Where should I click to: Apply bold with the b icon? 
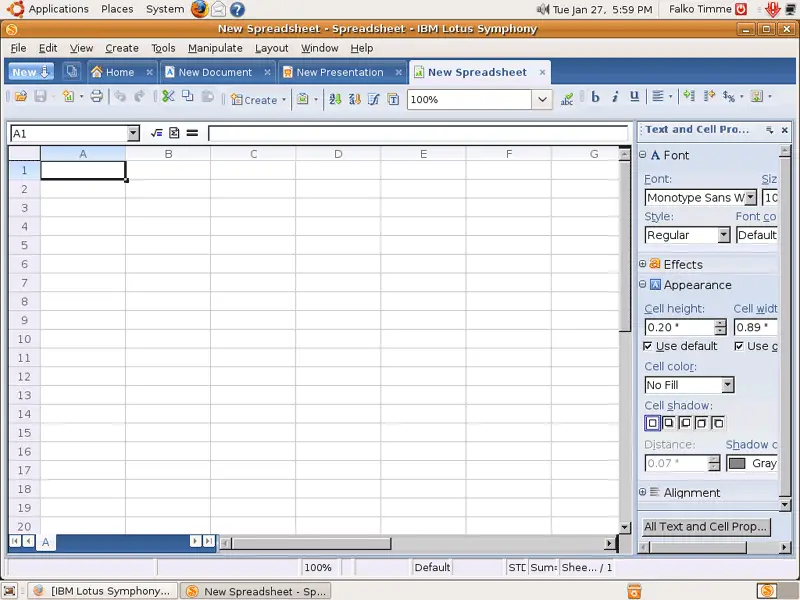point(595,97)
